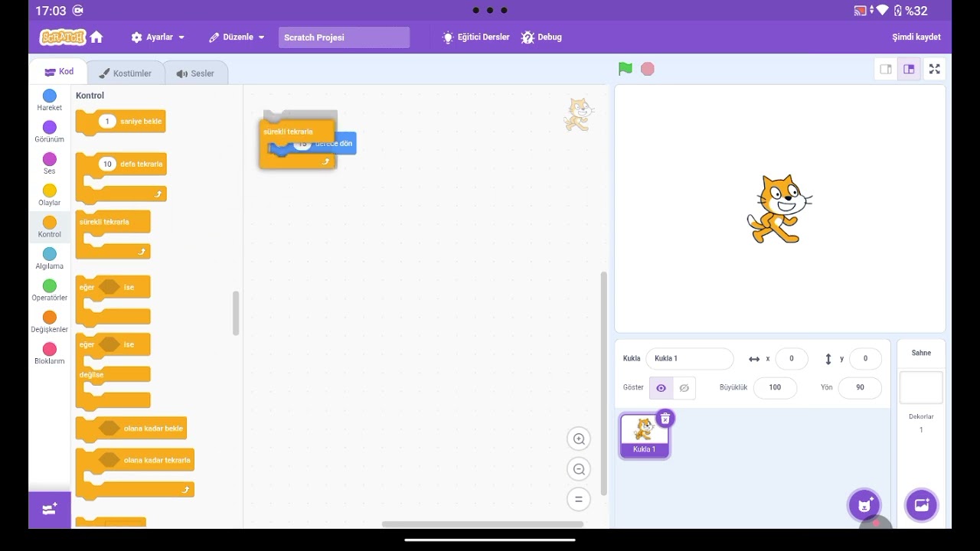Reset workspace zoom to default
Image resolution: width=980 pixels, height=551 pixels.
tap(579, 500)
